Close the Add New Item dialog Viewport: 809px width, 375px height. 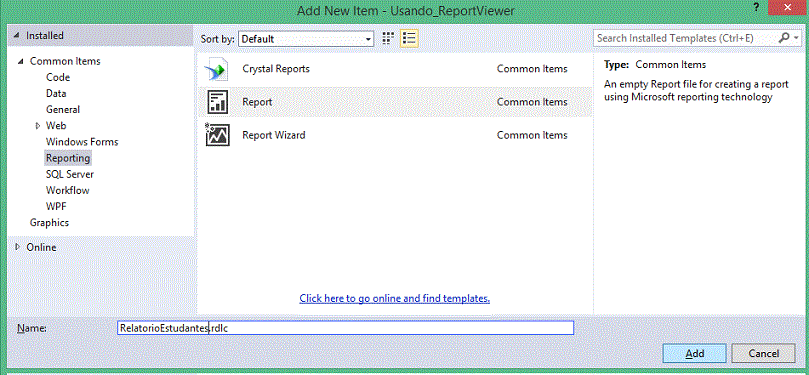[788, 7]
